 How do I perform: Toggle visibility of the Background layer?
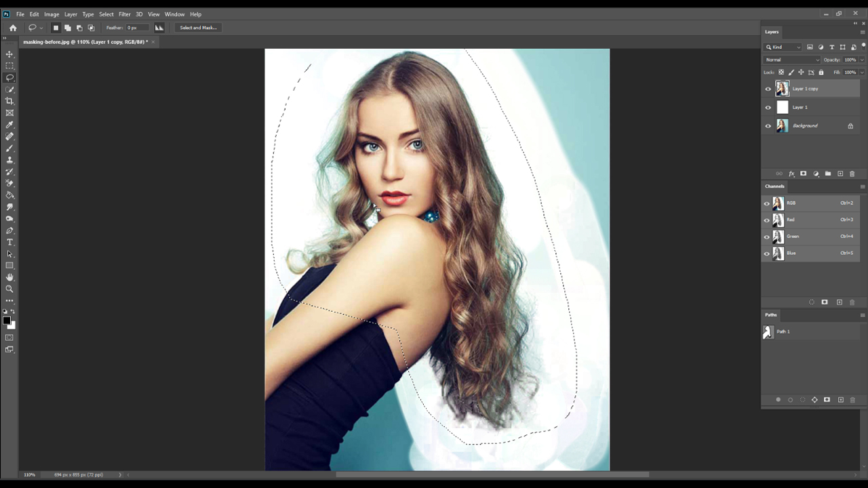point(768,126)
